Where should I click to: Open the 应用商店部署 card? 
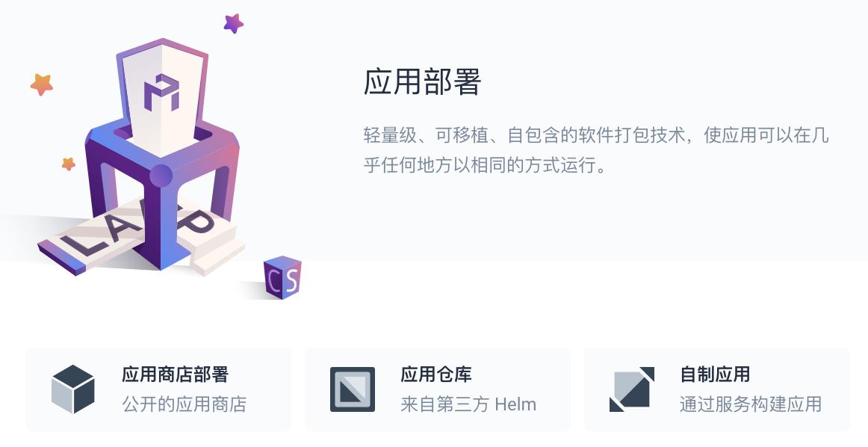click(158, 389)
